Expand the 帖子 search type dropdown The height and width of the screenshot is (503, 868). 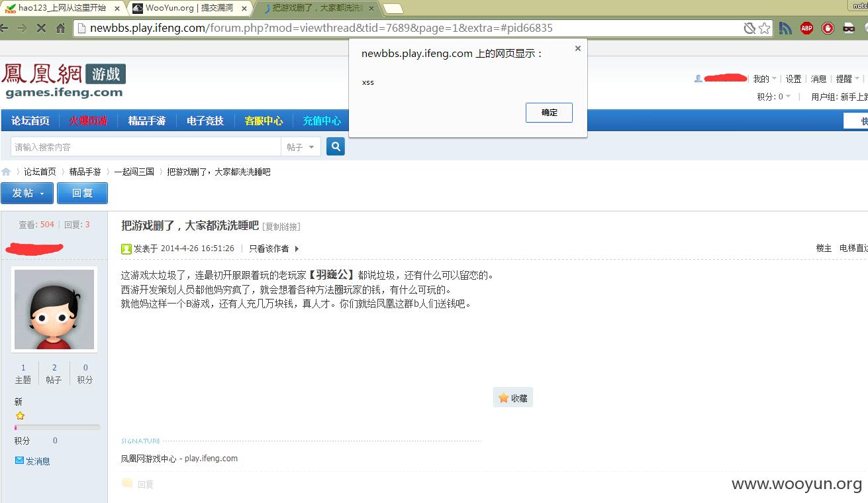pyautogui.click(x=301, y=146)
